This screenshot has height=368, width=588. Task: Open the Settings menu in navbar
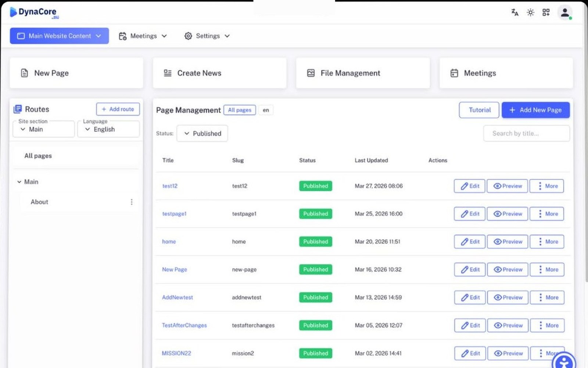(x=207, y=36)
